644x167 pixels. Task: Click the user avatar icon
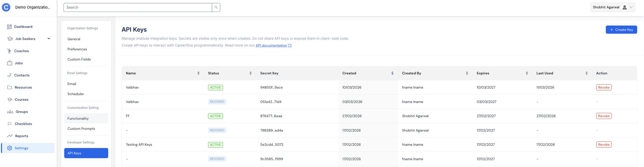[x=624, y=7]
